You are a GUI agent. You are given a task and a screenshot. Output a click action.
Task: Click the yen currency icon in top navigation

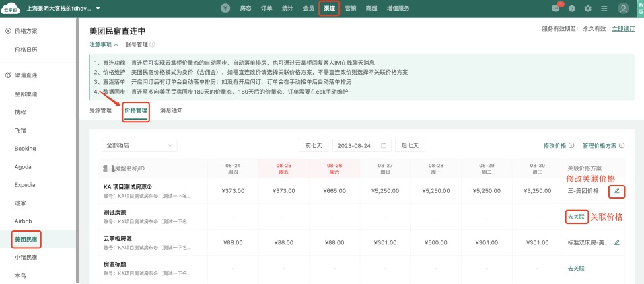tap(225, 9)
